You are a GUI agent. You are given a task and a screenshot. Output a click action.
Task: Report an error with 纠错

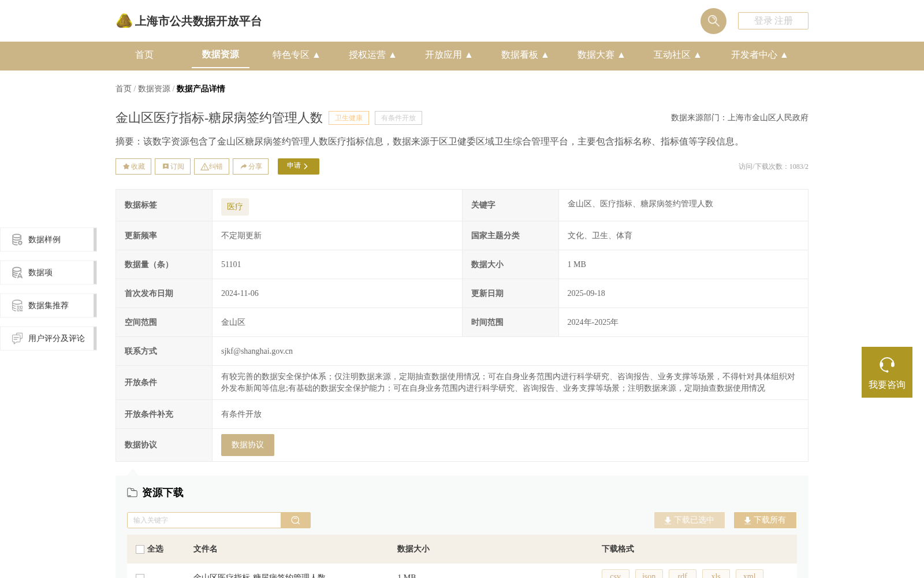(211, 166)
